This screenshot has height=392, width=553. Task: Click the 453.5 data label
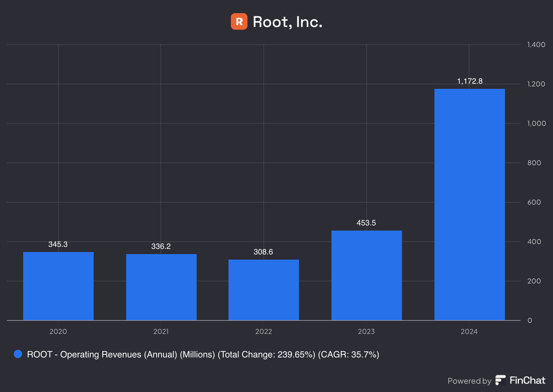pos(366,223)
